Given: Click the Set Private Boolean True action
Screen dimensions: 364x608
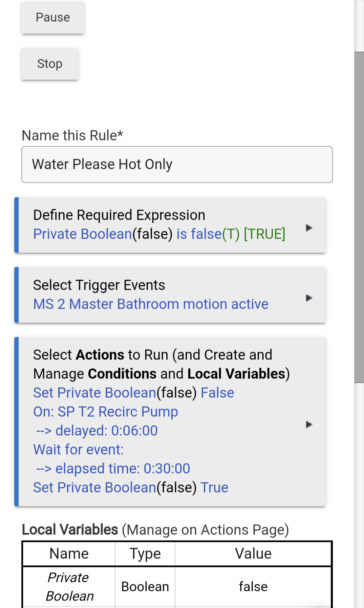Looking at the screenshot, I should 131,488.
